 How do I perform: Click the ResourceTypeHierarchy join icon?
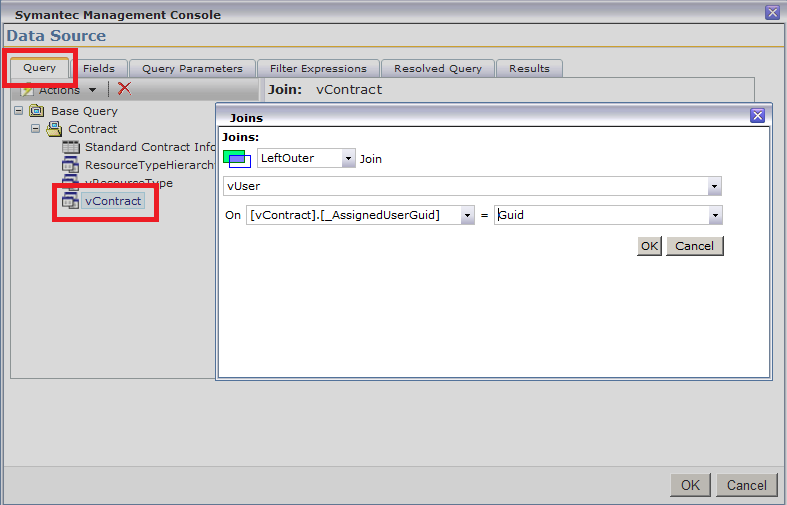(70, 165)
